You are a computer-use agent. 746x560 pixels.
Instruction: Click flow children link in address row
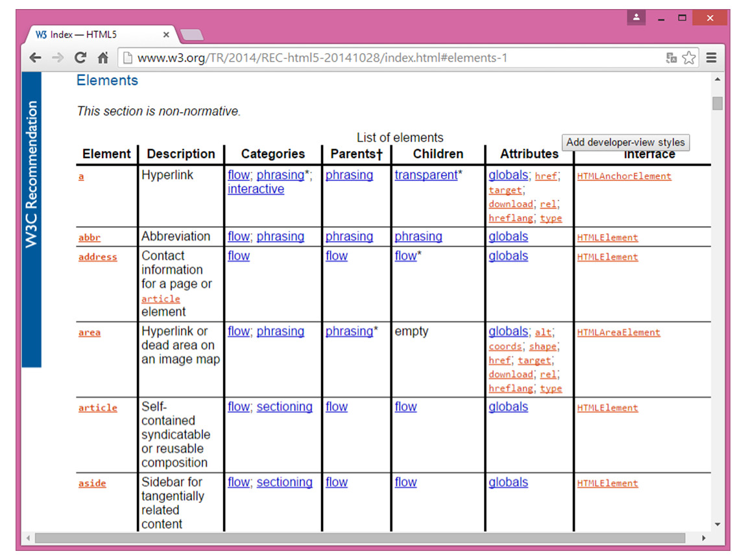click(405, 256)
